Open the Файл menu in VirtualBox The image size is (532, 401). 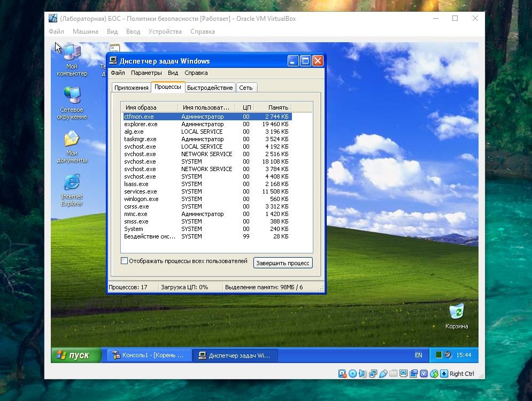click(56, 32)
